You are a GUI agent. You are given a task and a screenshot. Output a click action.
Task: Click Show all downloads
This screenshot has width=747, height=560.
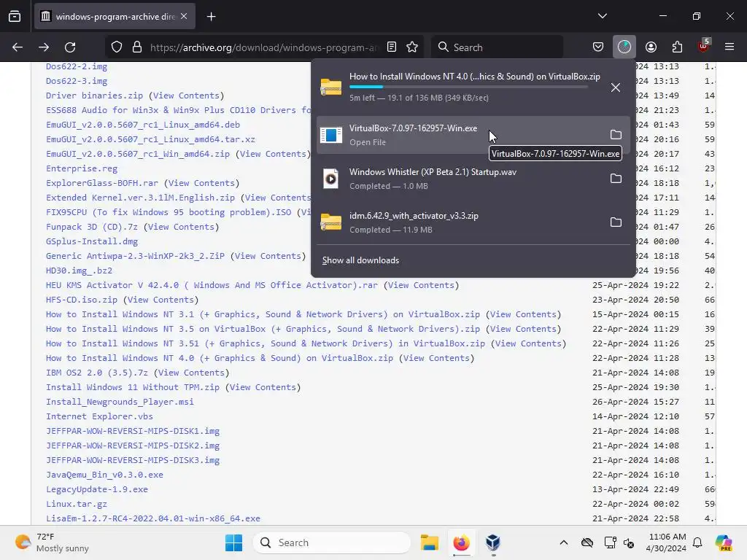[360, 260]
